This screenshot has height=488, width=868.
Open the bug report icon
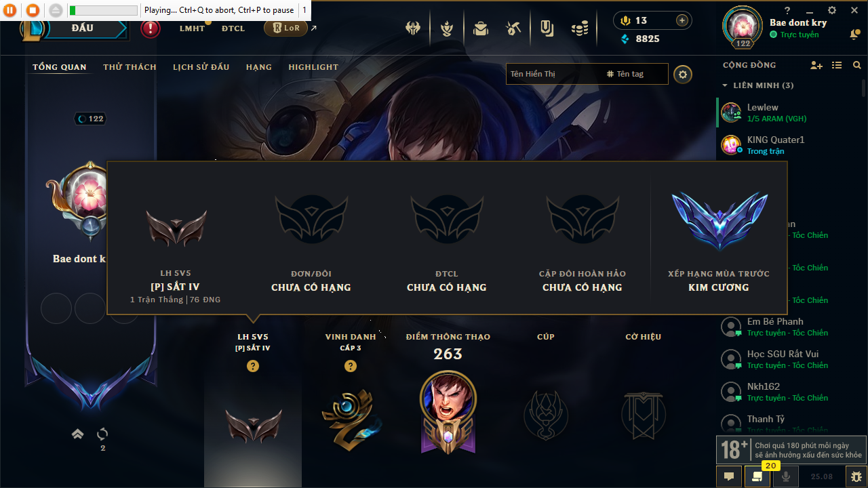[x=856, y=476]
